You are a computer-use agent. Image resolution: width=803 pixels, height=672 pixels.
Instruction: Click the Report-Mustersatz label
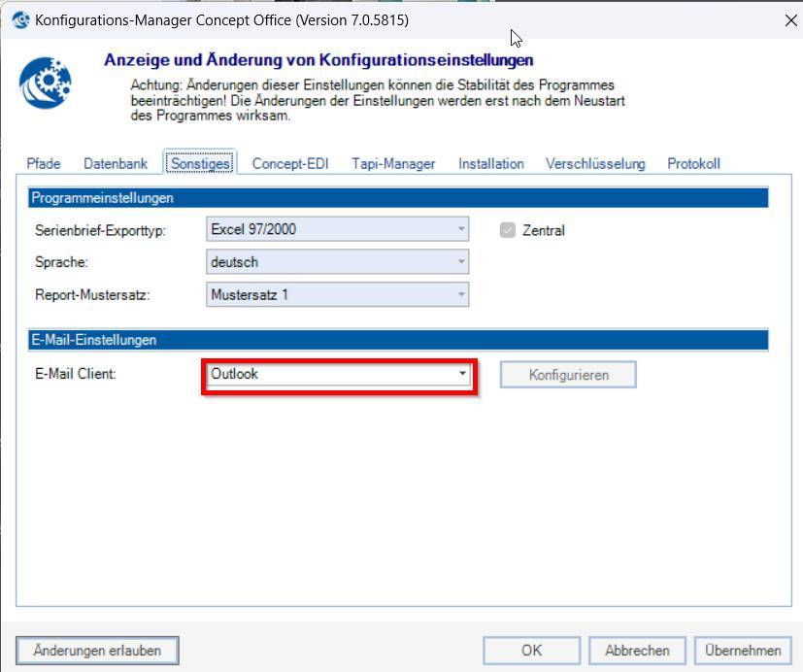pyautogui.click(x=92, y=295)
